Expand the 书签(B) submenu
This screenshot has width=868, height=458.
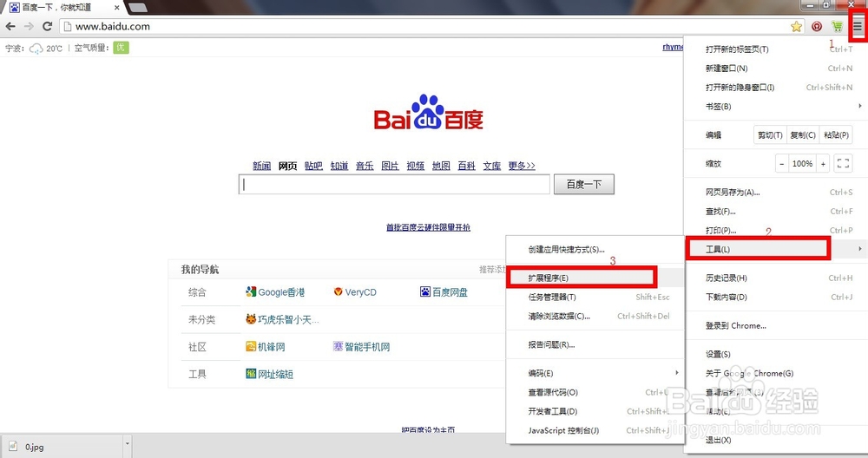[x=775, y=106]
